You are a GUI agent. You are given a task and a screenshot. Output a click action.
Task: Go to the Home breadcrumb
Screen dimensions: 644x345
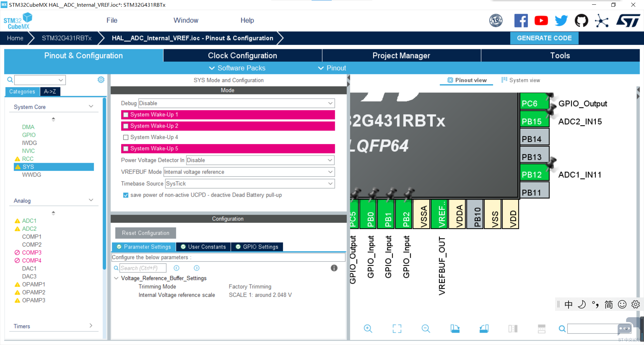[x=15, y=38]
